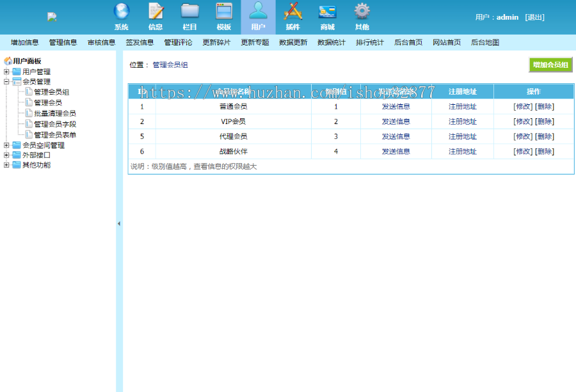Click 修改 for 代理会员
This screenshot has width=576, height=392.
click(x=523, y=137)
